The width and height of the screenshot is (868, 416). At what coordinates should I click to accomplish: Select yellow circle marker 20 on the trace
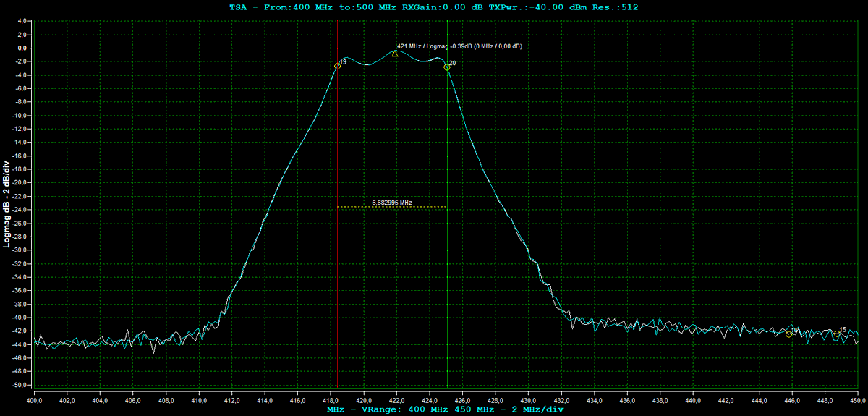(447, 67)
